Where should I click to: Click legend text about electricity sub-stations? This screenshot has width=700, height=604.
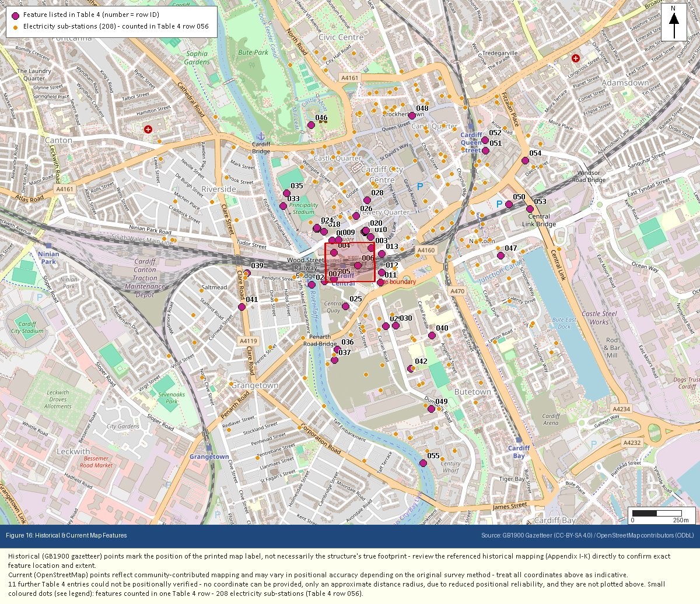pos(116,26)
